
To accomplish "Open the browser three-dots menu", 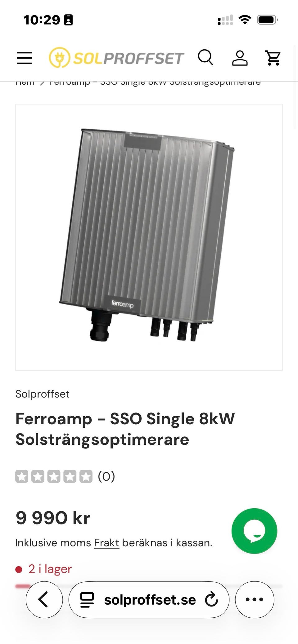I will click(x=255, y=599).
